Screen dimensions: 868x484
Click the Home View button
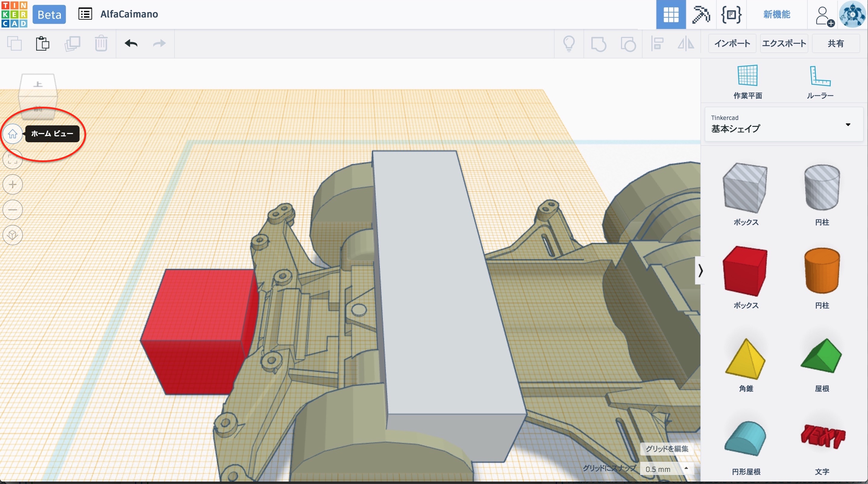(13, 134)
